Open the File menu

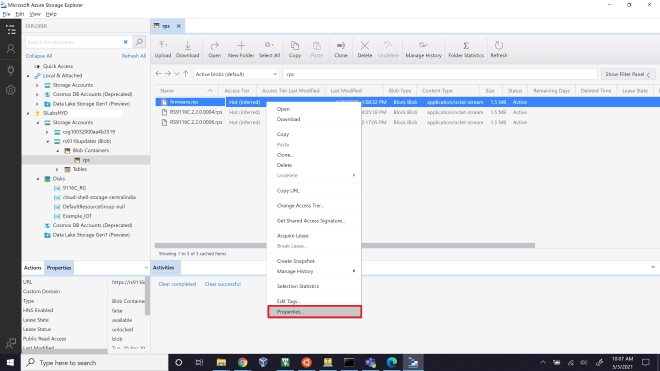click(6, 14)
